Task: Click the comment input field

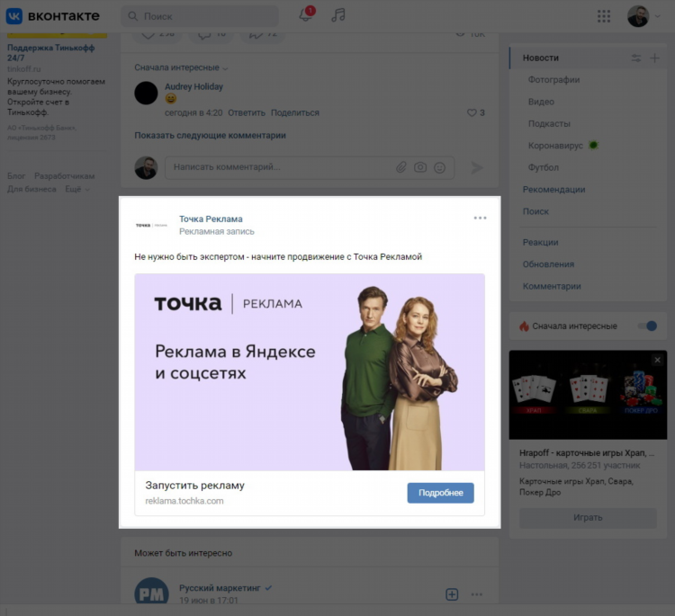Action: point(310,167)
